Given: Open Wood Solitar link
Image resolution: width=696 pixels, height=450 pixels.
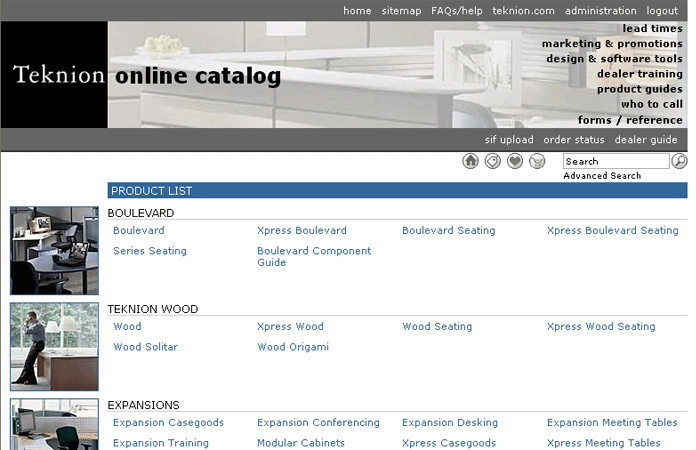Looking at the screenshot, I should (145, 347).
